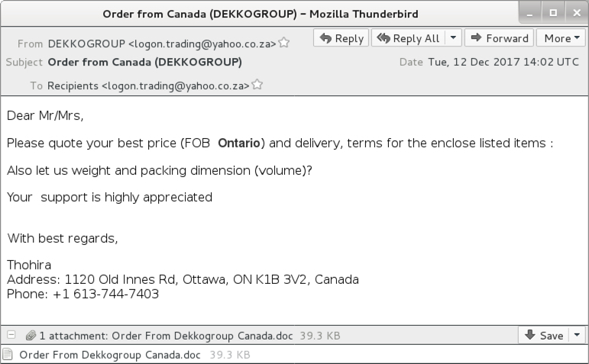Image resolution: width=589 pixels, height=364 pixels.
Task: Forward this email message
Action: (x=499, y=38)
